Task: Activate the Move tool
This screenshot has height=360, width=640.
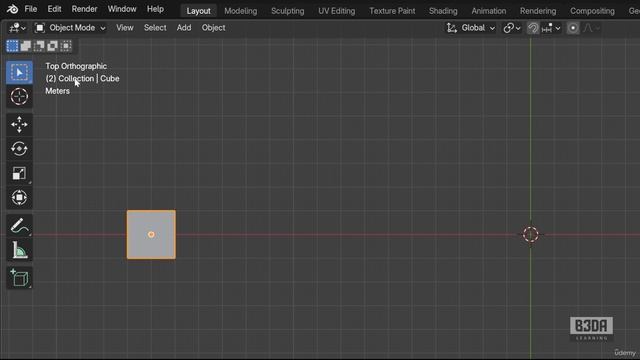Action: pyautogui.click(x=19, y=124)
